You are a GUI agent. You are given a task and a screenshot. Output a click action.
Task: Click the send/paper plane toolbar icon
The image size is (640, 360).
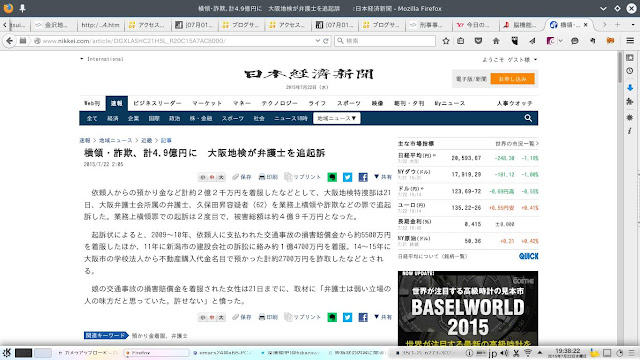[532, 41]
